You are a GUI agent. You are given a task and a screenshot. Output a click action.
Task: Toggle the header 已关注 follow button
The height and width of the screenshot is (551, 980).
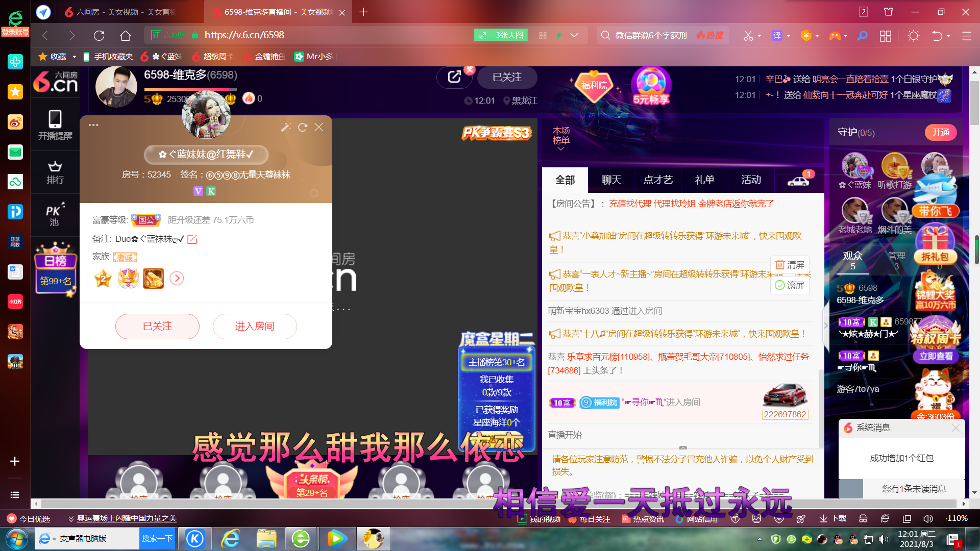point(507,78)
